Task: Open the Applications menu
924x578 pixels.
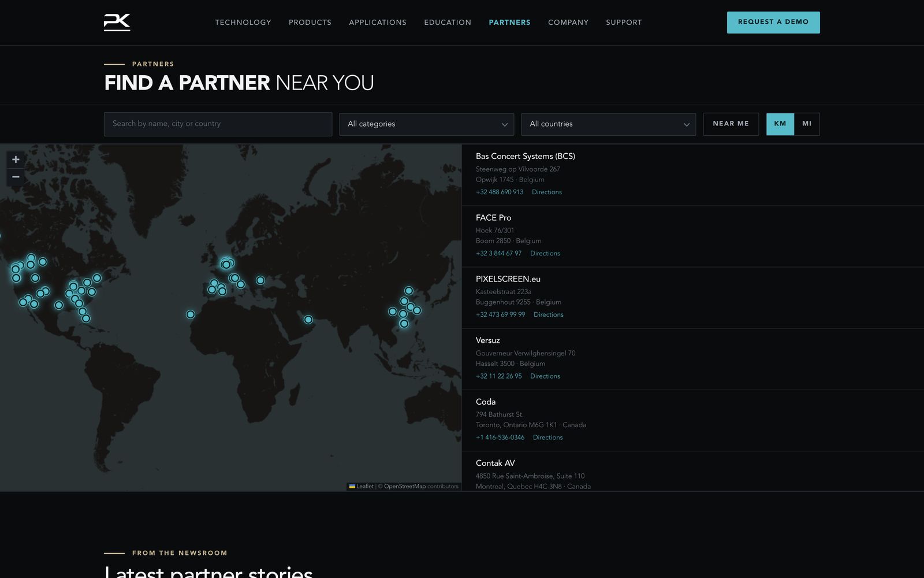Action: click(378, 23)
